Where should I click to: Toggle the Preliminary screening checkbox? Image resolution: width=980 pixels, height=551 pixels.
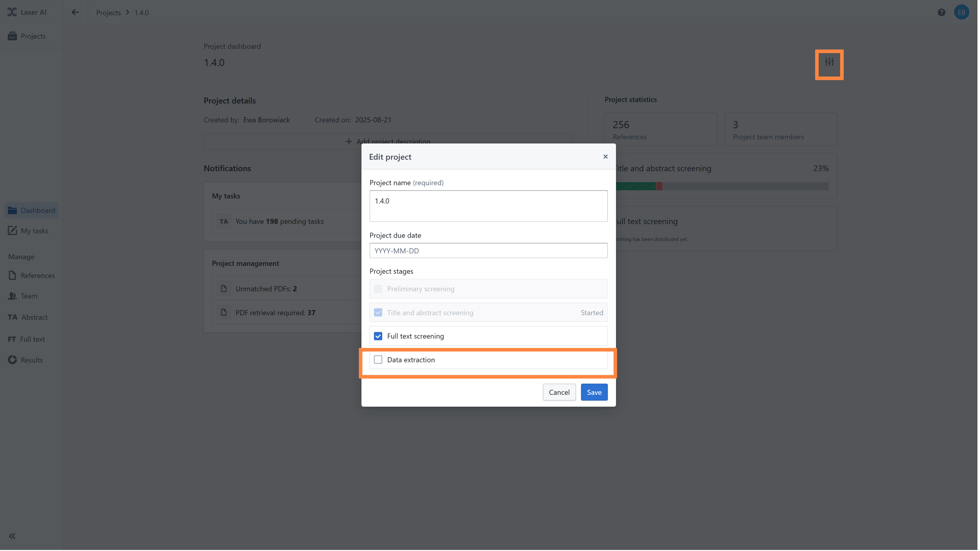[x=378, y=289]
